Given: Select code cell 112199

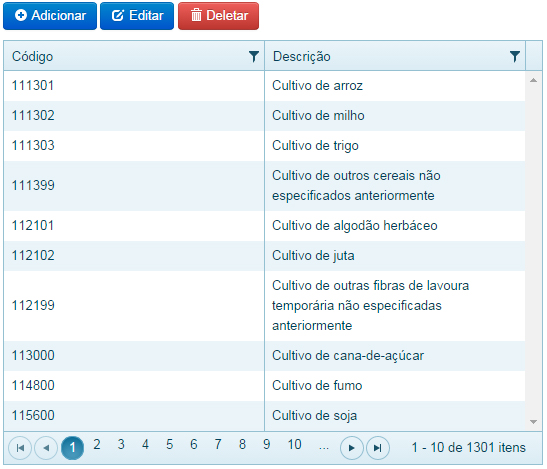Looking at the screenshot, I should [134, 306].
